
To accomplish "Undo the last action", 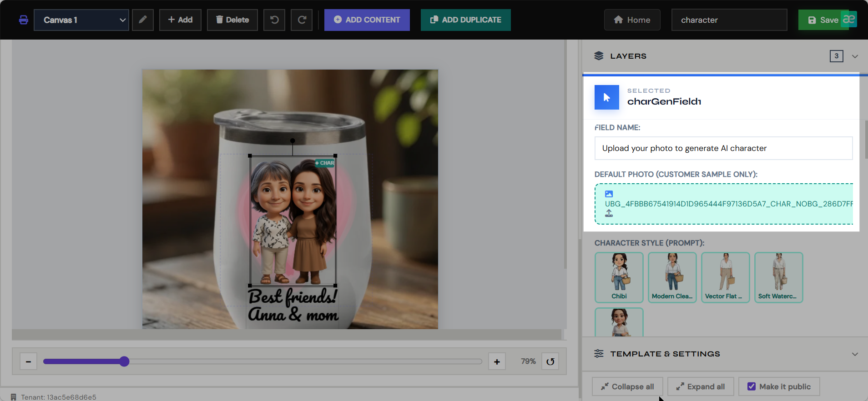I will [274, 20].
